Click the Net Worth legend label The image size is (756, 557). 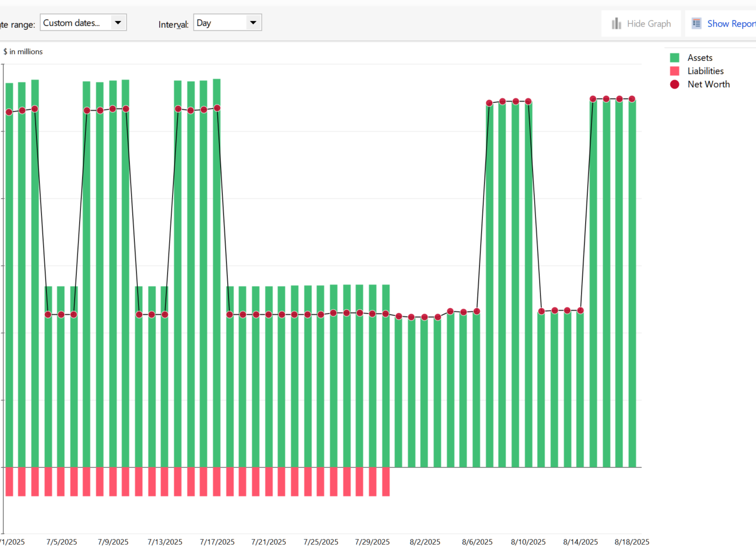point(708,84)
